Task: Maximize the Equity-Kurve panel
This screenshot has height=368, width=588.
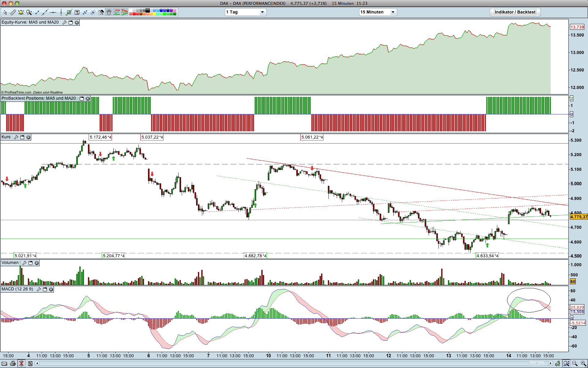Action: coord(71,22)
